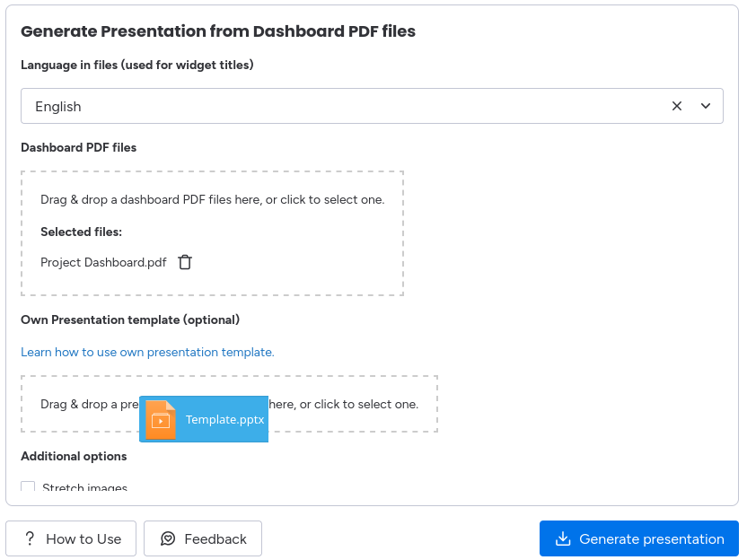Click the trash can icon in the Selected files row

(185, 262)
